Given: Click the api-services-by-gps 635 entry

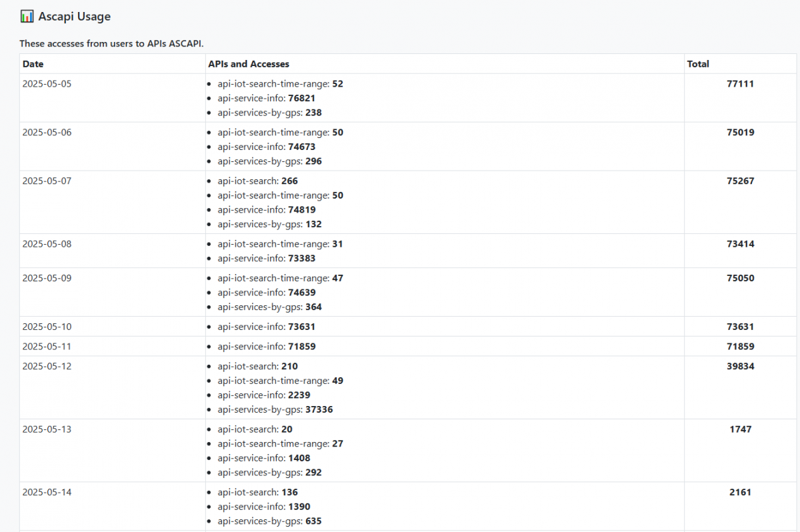Looking at the screenshot, I should 269,521.
